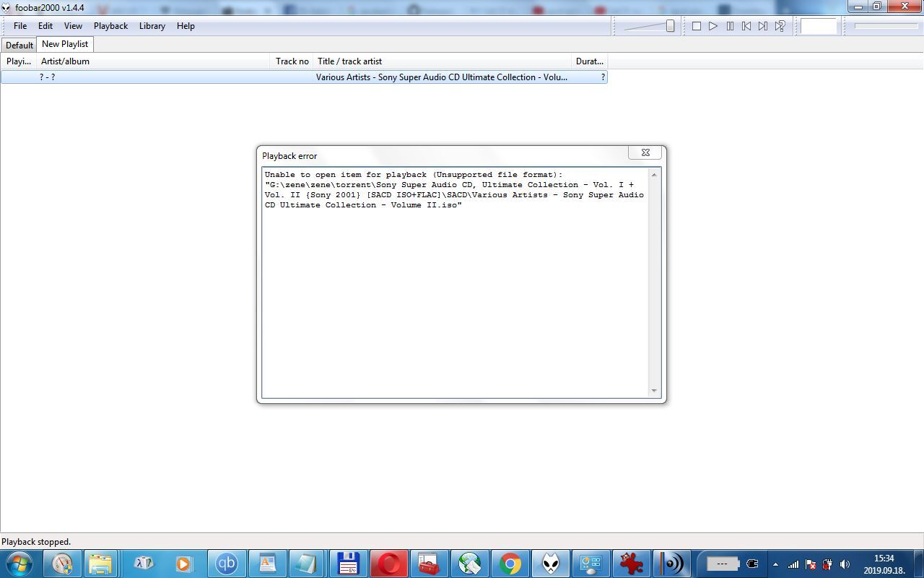The image size is (924, 578).
Task: Open the speaker audio taskbar icon
Action: point(671,564)
